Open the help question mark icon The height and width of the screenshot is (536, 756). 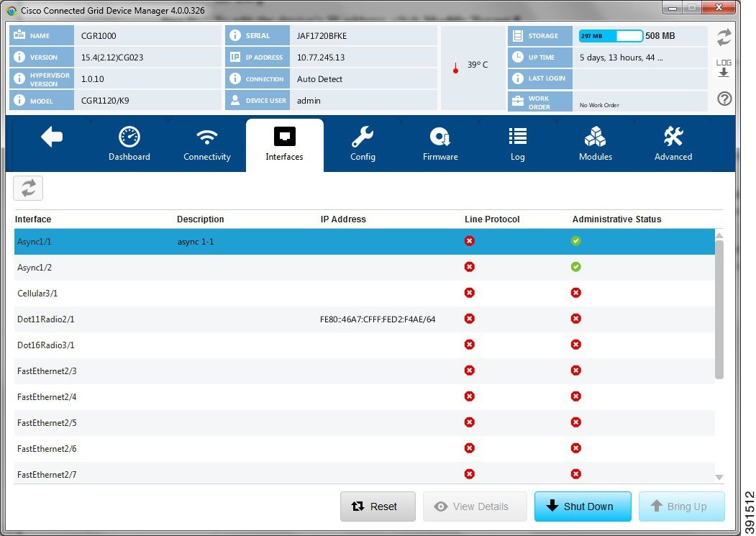[724, 99]
